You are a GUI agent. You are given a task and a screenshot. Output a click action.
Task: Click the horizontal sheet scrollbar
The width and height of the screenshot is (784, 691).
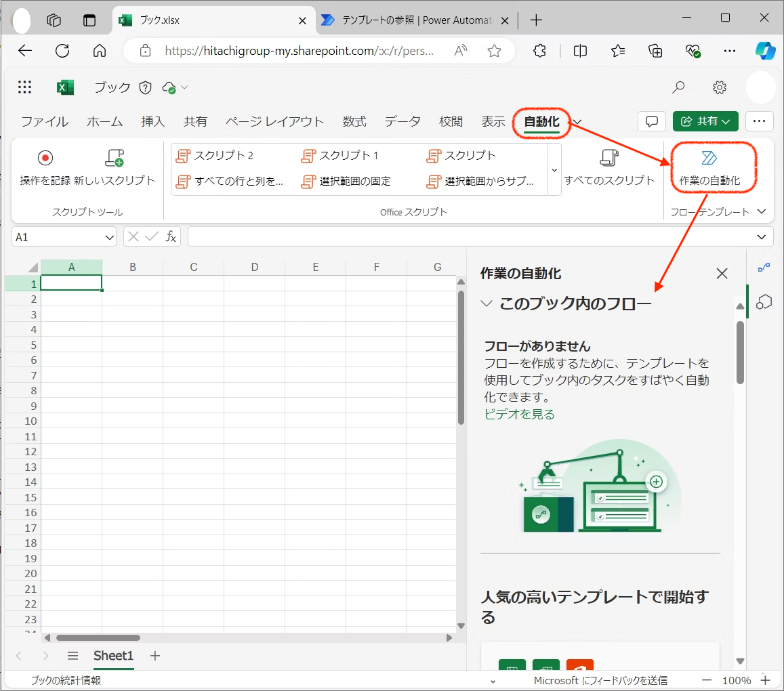pos(98,637)
